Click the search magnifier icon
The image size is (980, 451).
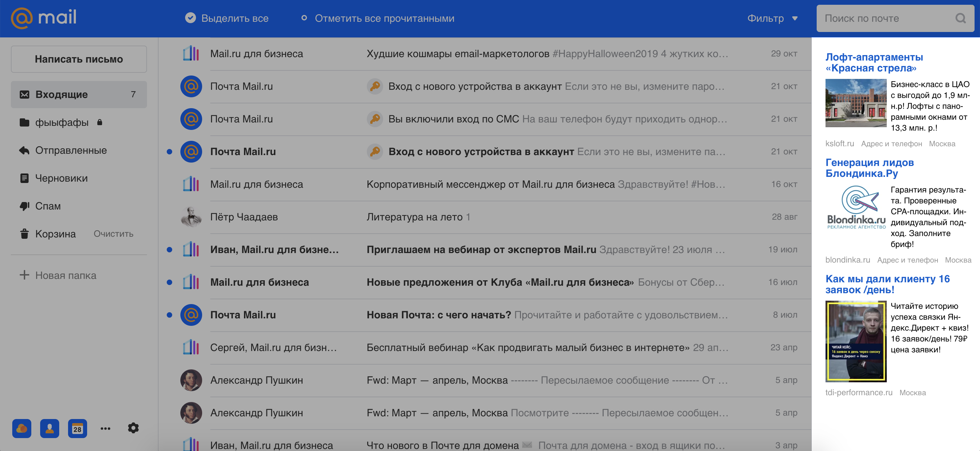pos(960,18)
